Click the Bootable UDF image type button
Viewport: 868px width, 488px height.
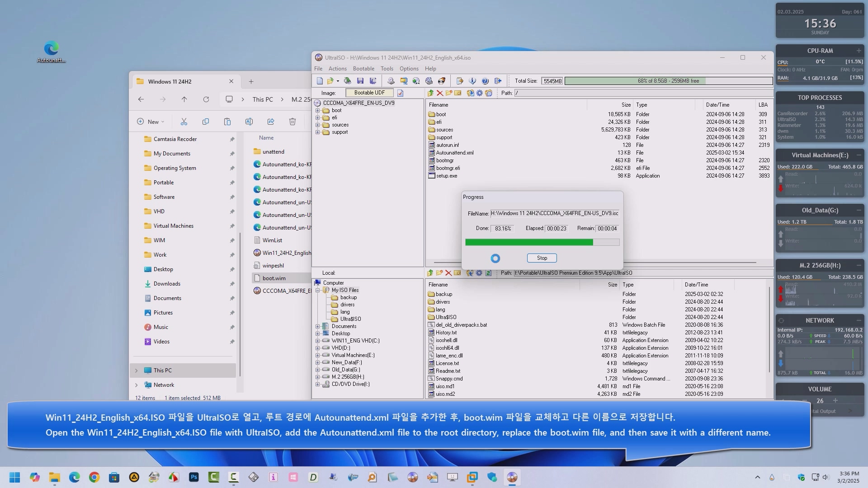(x=369, y=93)
